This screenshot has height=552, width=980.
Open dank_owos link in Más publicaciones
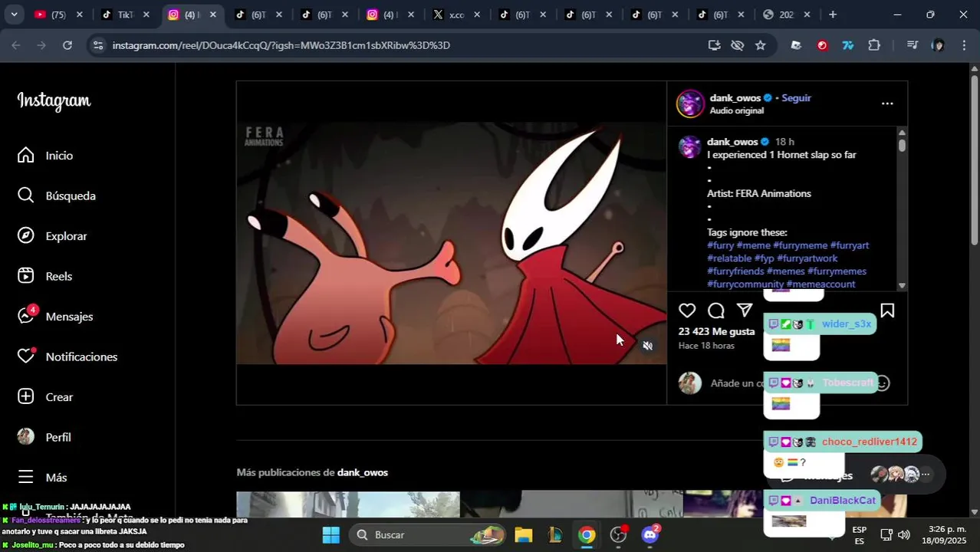coord(363,472)
